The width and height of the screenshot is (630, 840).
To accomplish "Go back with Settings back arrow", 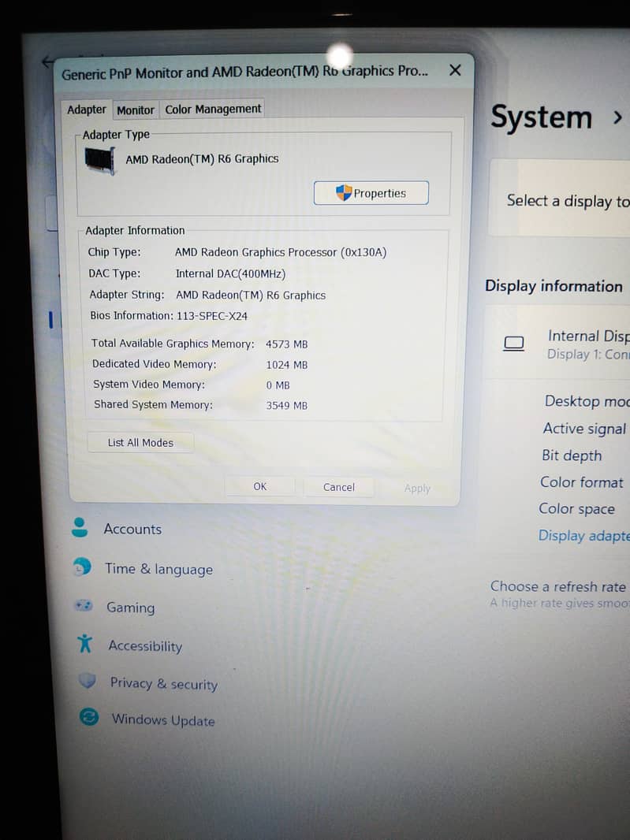I will click(48, 61).
